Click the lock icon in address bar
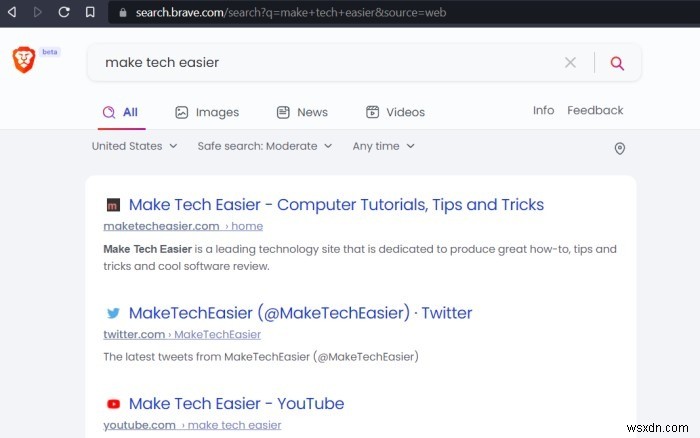 pos(123,13)
